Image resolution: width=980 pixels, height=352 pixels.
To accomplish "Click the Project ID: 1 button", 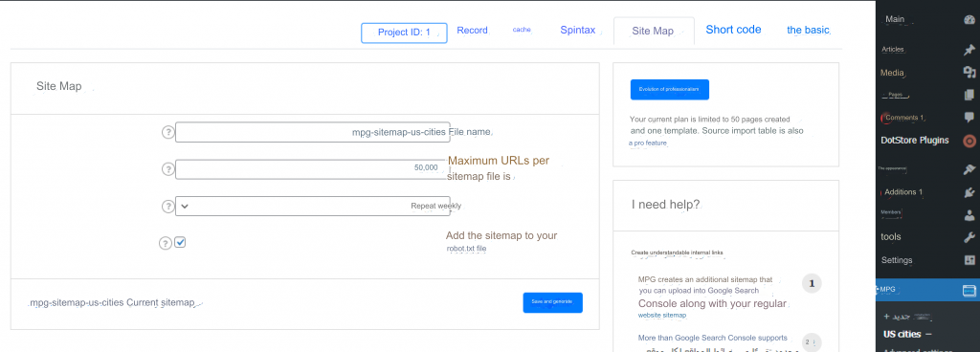I will click(x=405, y=33).
